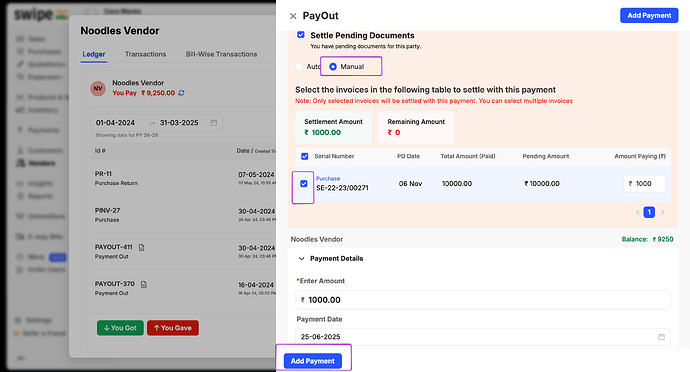
Task: Click the top-right Add Payment button
Action: (x=649, y=15)
